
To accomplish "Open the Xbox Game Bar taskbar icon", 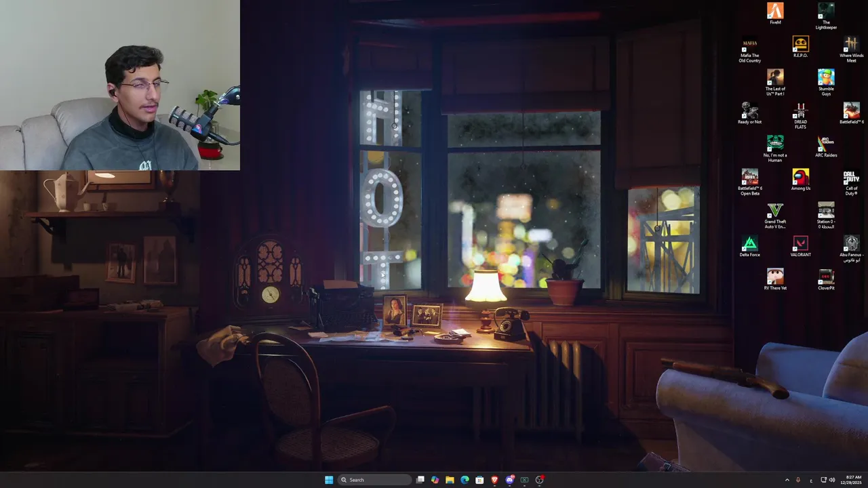I will pos(524,480).
